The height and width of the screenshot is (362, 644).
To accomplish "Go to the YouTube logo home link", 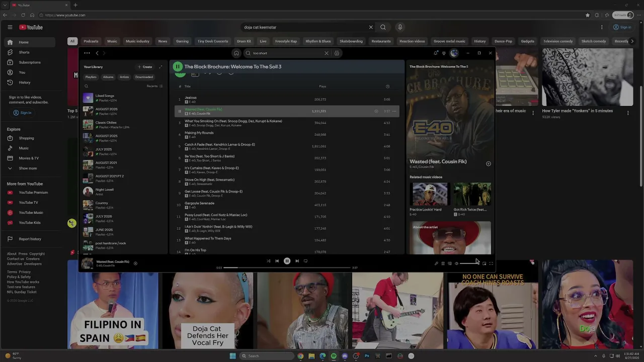I will pos(31,27).
